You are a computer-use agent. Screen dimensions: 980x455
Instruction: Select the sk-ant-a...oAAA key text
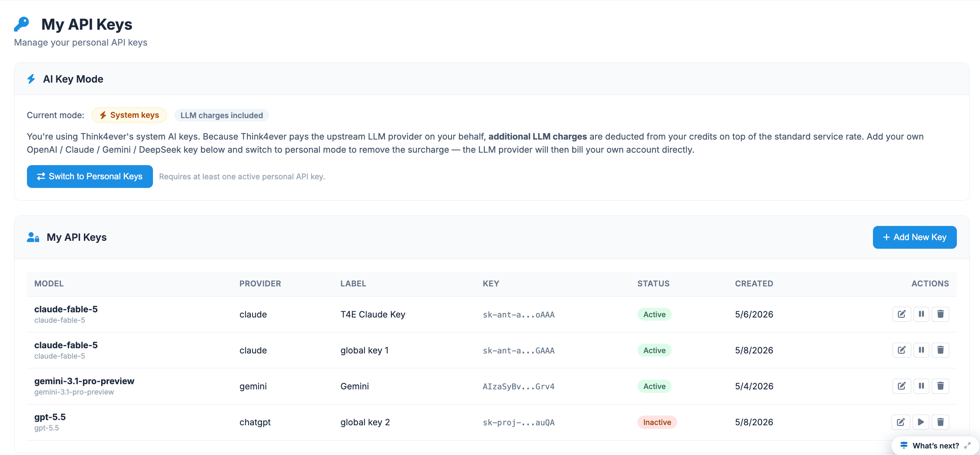(x=519, y=314)
